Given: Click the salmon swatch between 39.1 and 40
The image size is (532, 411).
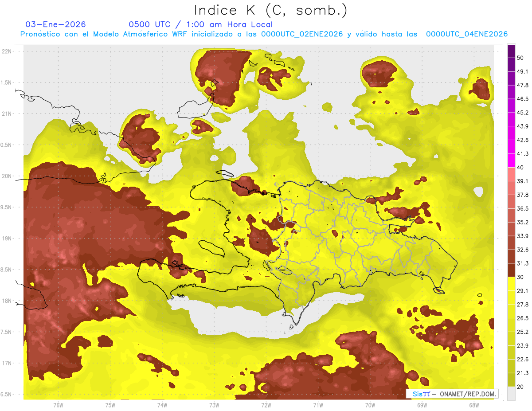Looking at the screenshot, I should click(x=511, y=174).
